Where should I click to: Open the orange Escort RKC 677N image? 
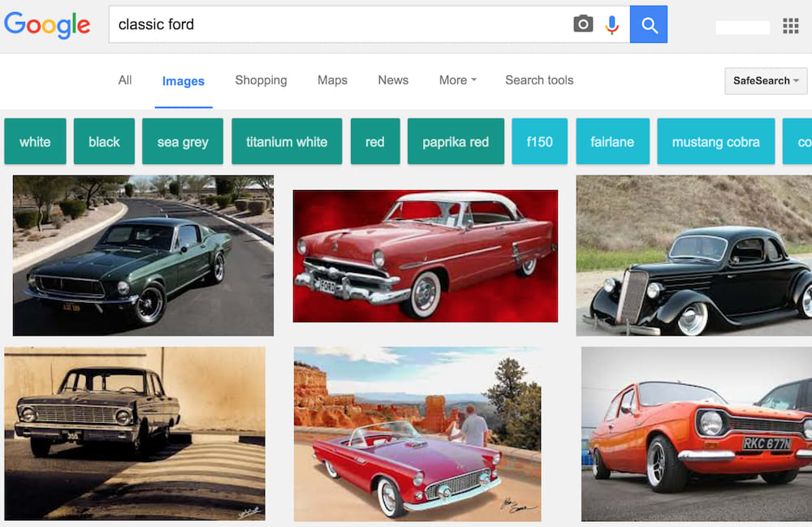coord(697,434)
